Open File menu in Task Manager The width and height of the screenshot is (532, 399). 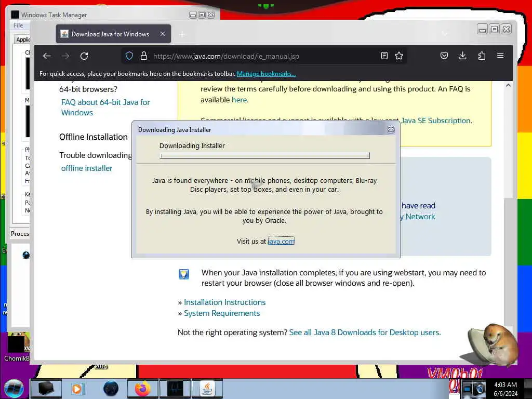tap(18, 25)
